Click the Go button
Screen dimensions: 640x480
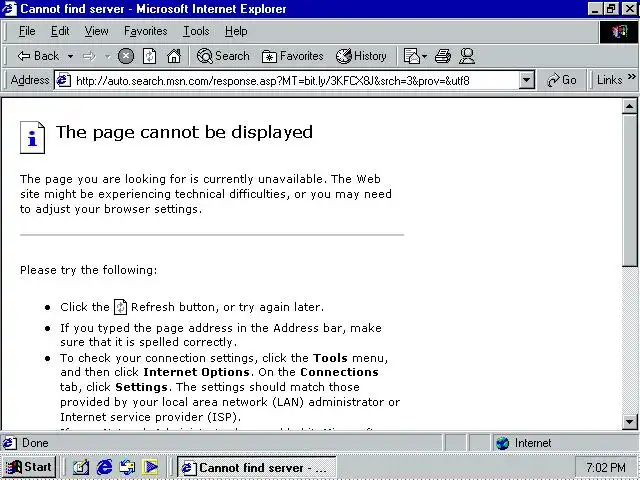(x=562, y=80)
